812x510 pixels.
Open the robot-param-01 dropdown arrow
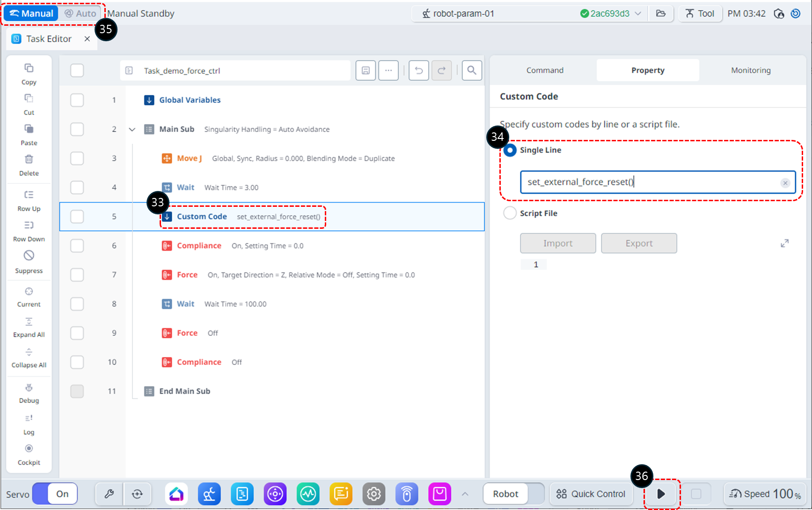(638, 14)
